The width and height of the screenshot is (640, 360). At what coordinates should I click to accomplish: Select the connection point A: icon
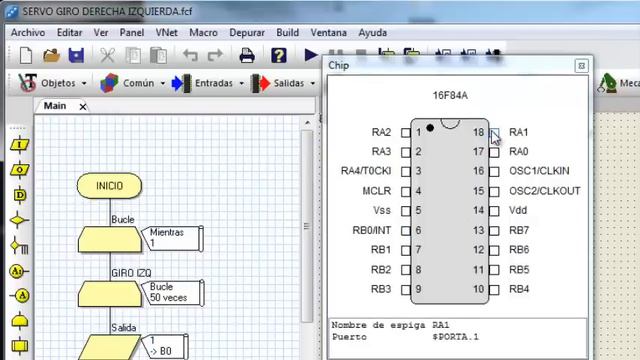pos(18,271)
